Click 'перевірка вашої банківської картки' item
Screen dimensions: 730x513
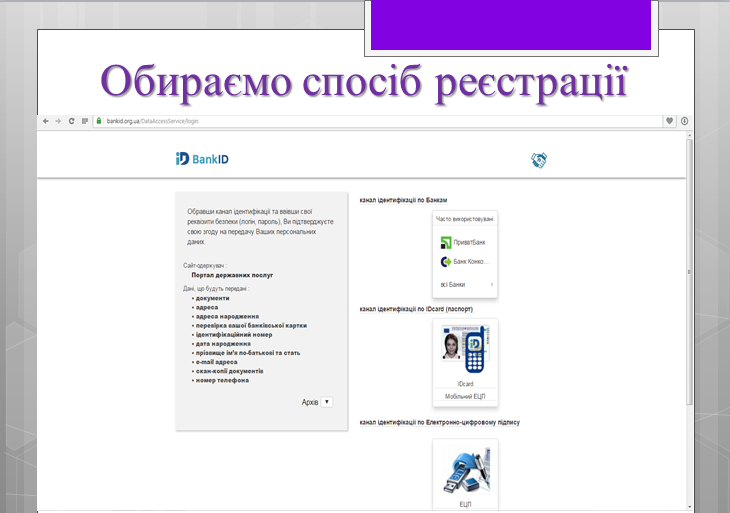(x=251, y=325)
